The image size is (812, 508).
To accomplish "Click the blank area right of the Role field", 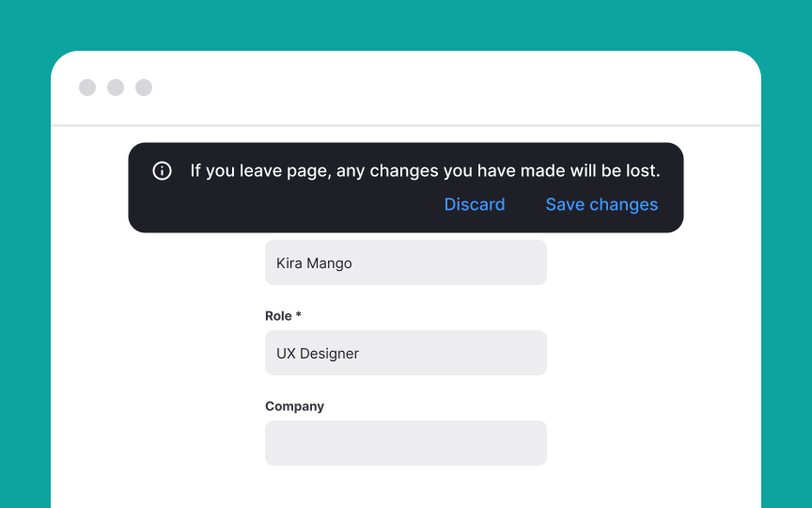I will tap(652, 353).
